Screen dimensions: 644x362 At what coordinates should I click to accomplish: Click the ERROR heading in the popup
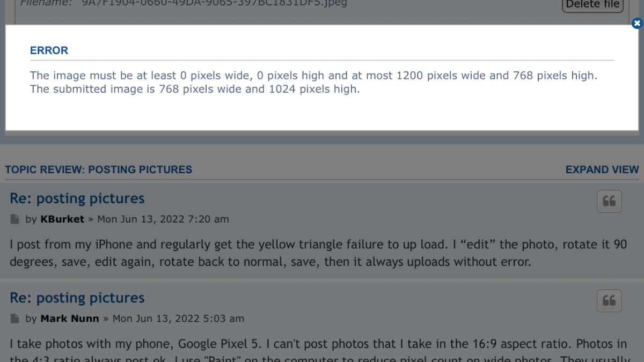pyautogui.click(x=49, y=50)
